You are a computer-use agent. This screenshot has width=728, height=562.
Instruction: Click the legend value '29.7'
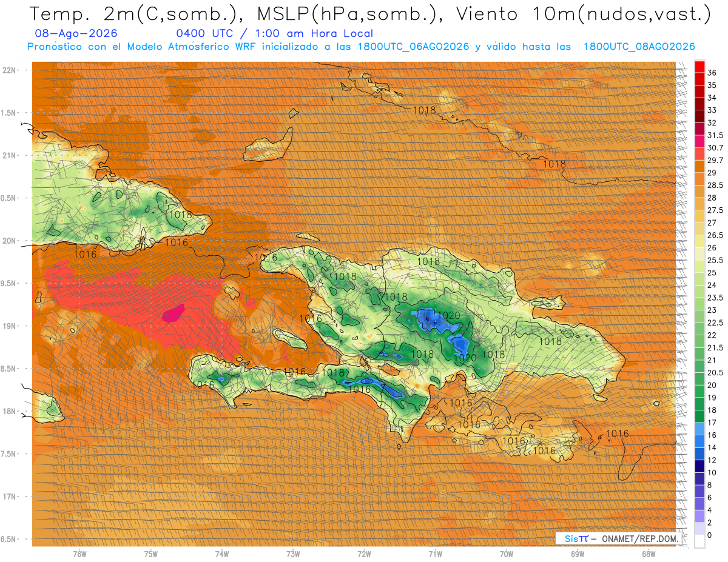click(x=715, y=160)
